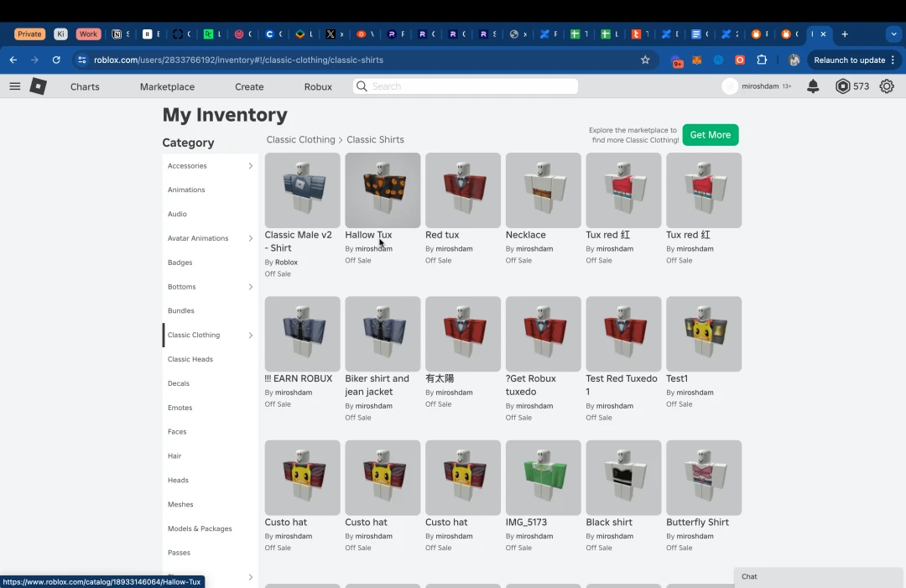Image resolution: width=906 pixels, height=588 pixels.
Task: Expand the Avatar Animations category
Action: [x=250, y=238]
